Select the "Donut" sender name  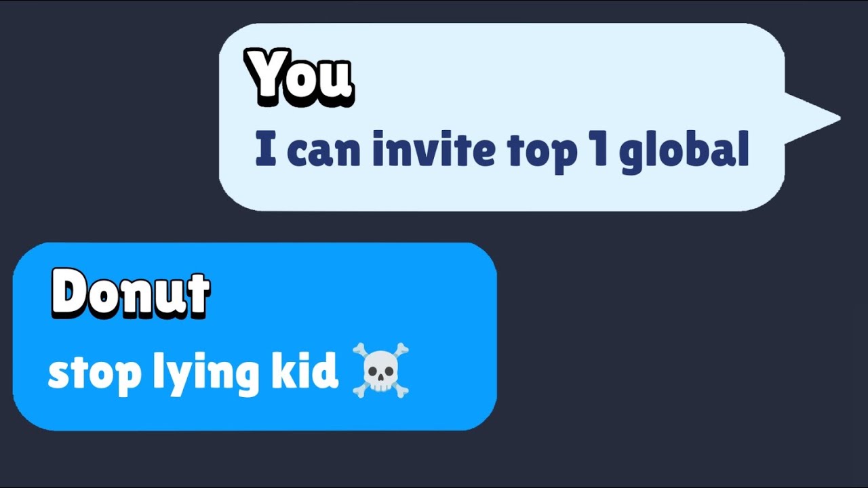[130, 296]
